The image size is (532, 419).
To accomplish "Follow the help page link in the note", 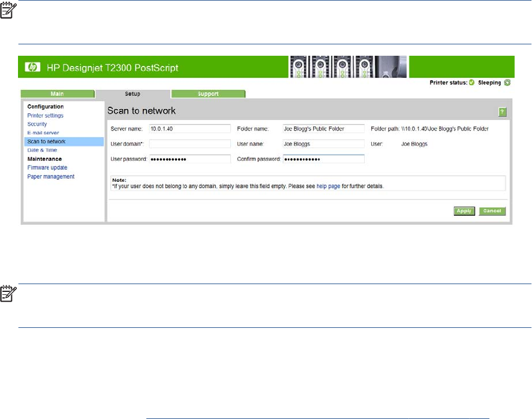I will click(x=328, y=186).
